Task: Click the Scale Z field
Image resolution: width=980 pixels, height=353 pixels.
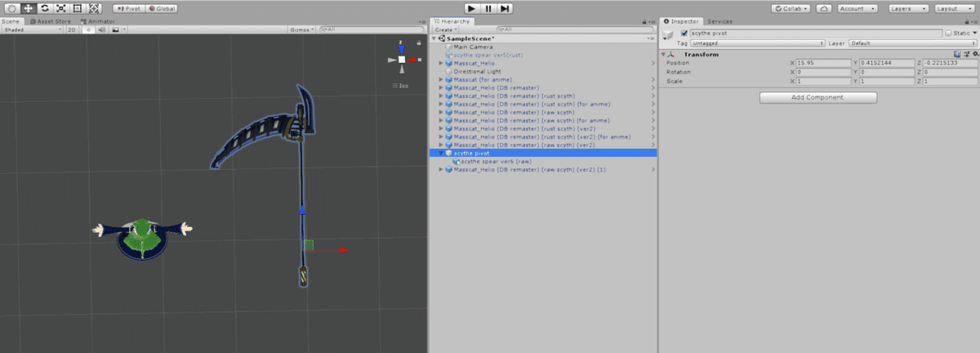Action: point(951,81)
